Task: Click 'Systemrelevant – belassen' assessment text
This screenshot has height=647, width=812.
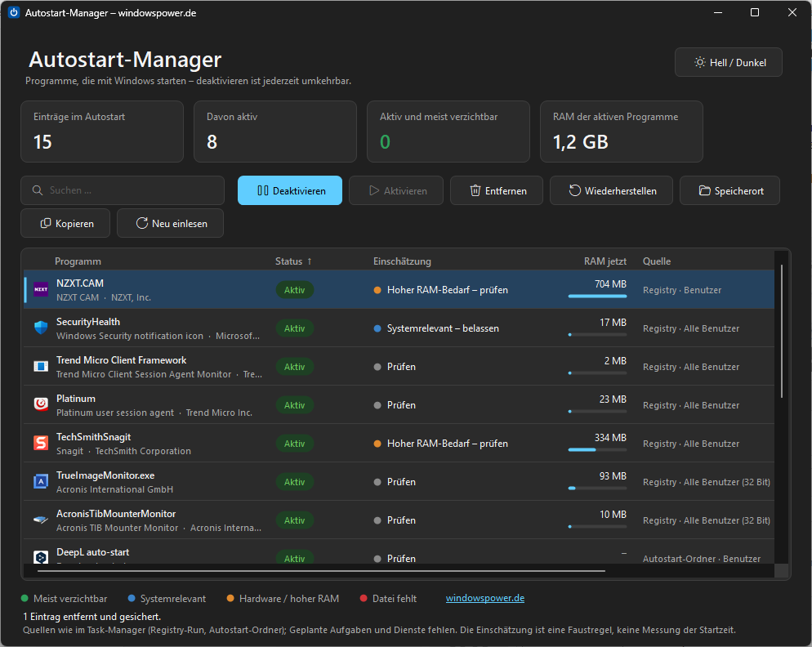Action: (443, 328)
